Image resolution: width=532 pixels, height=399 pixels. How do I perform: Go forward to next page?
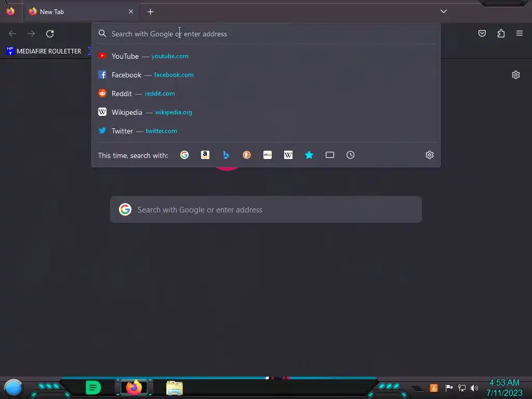pos(31,34)
